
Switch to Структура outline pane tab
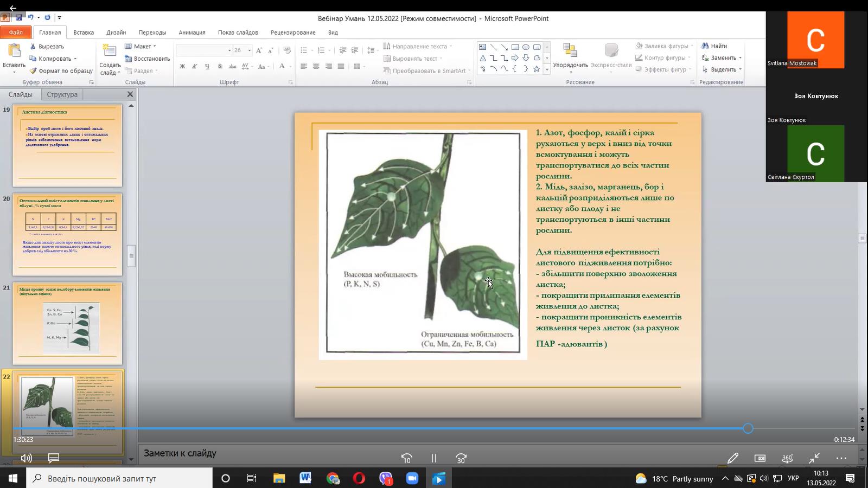pos(62,94)
